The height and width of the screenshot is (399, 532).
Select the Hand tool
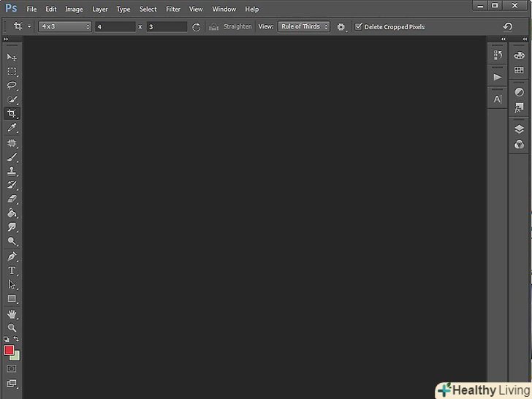12,314
